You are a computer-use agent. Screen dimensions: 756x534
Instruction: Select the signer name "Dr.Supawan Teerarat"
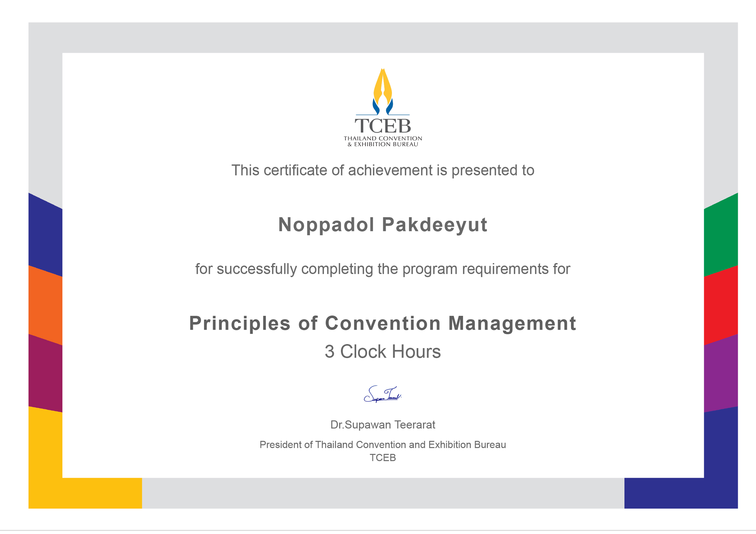tap(383, 425)
